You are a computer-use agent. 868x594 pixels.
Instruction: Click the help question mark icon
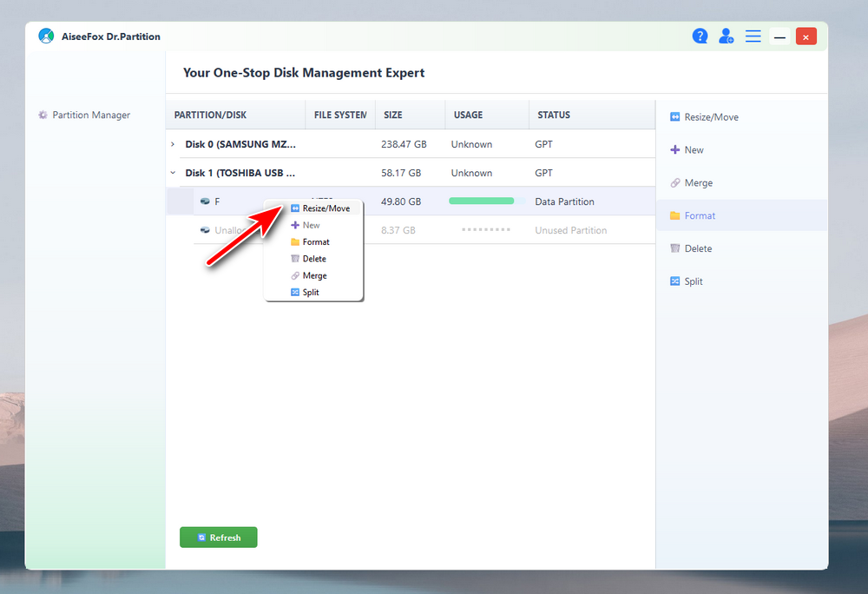click(700, 36)
